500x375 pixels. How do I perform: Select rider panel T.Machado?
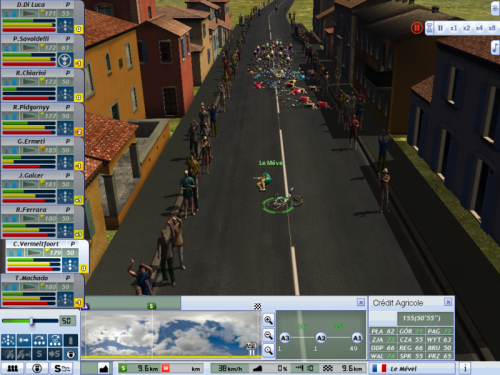pos(42,290)
